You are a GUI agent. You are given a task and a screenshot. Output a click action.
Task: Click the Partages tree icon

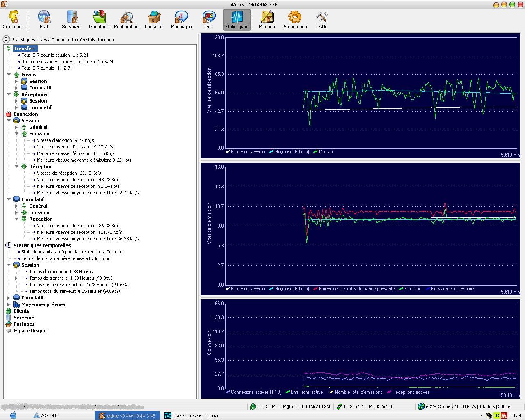9,324
